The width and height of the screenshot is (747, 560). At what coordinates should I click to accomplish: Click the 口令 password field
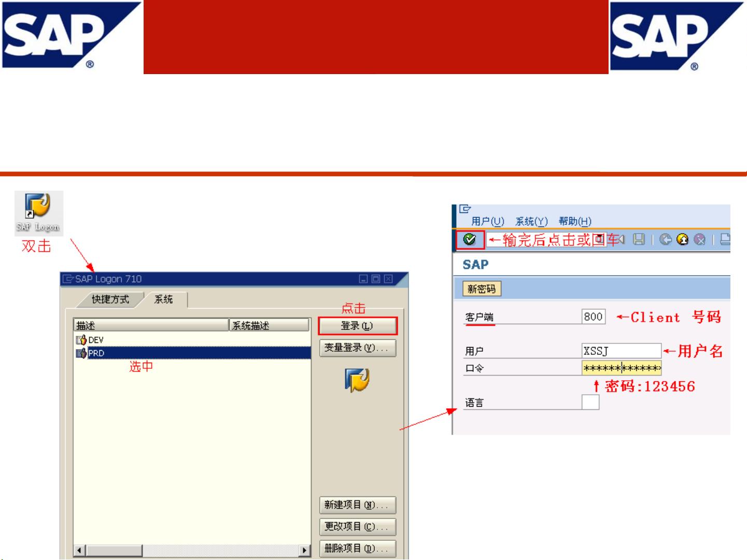tap(622, 368)
